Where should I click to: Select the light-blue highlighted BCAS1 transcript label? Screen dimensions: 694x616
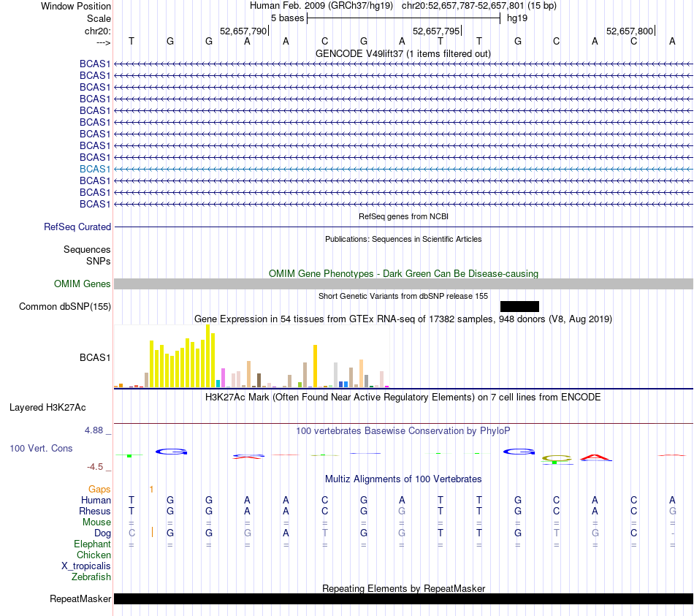click(95, 170)
